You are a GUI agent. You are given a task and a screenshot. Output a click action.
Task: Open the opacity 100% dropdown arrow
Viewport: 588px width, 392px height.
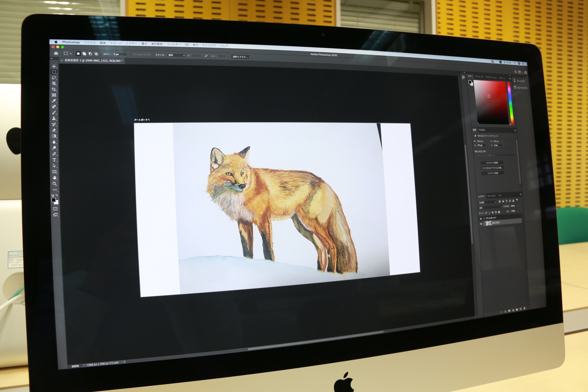point(517,206)
